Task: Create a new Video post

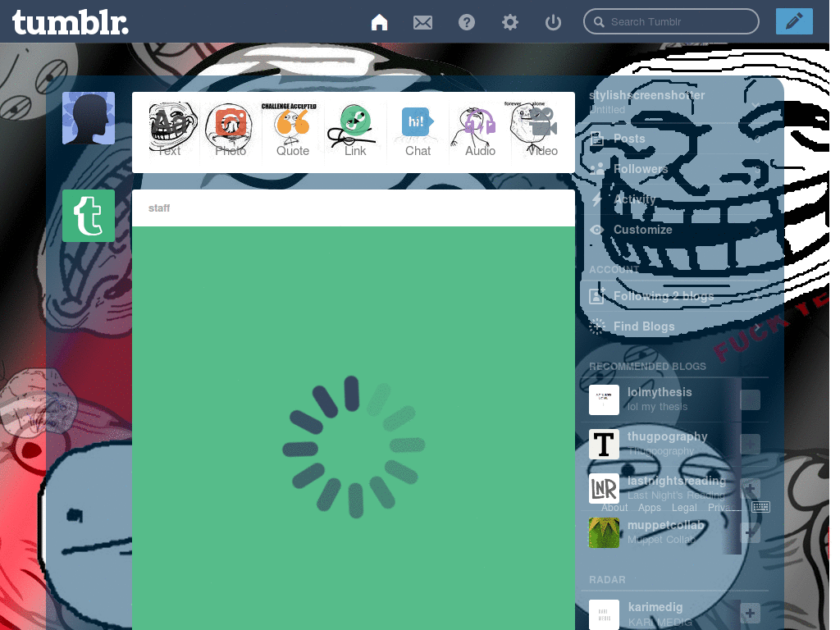Action: coord(542,130)
